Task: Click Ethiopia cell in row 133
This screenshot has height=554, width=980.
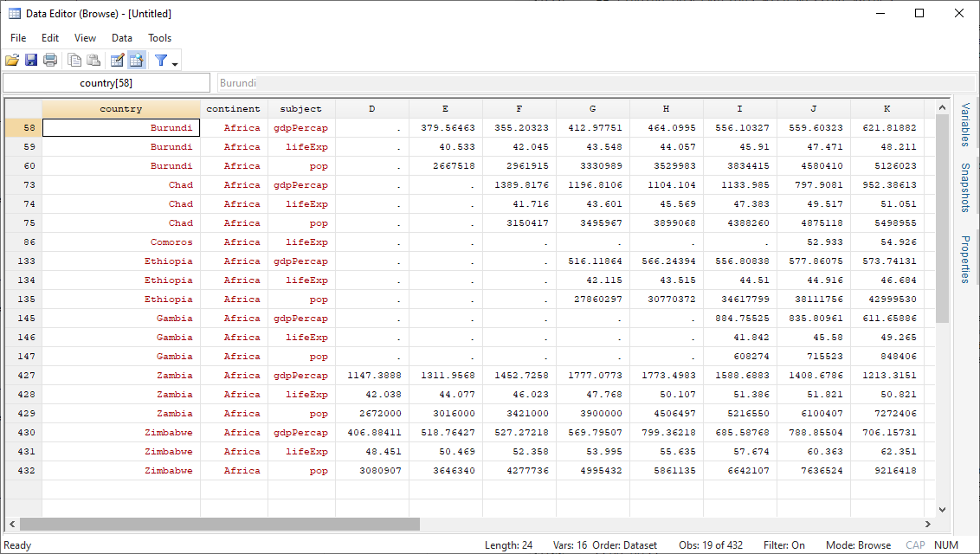Action: (x=121, y=261)
